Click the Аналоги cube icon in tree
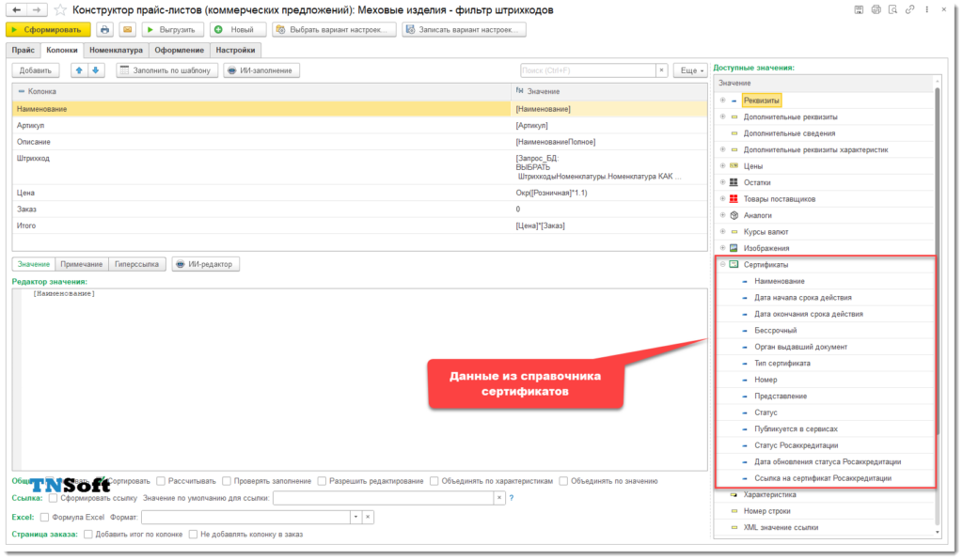 coord(734,215)
